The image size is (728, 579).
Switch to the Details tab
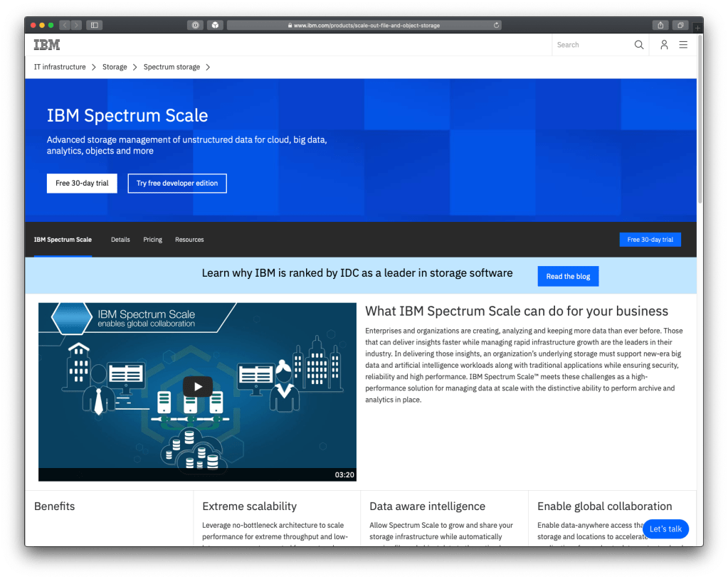[x=120, y=240]
